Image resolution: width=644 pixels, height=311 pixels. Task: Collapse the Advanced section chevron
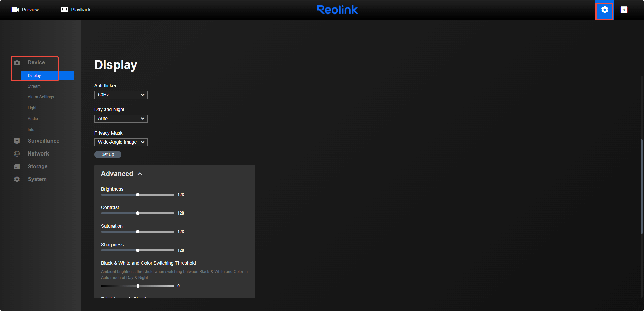[x=140, y=173]
